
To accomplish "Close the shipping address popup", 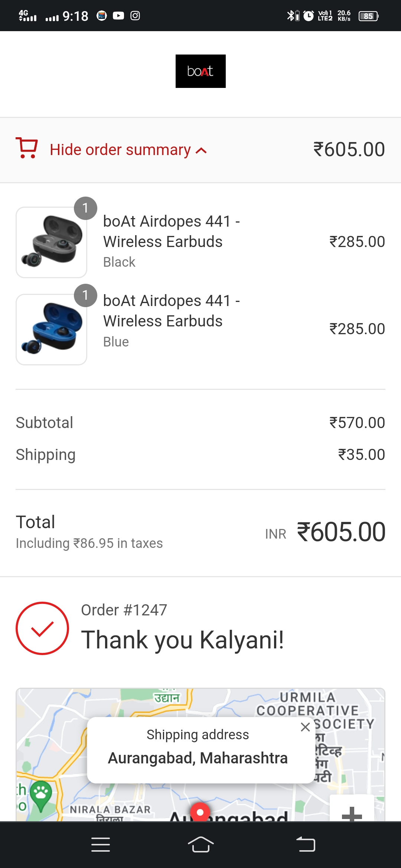I will (305, 727).
